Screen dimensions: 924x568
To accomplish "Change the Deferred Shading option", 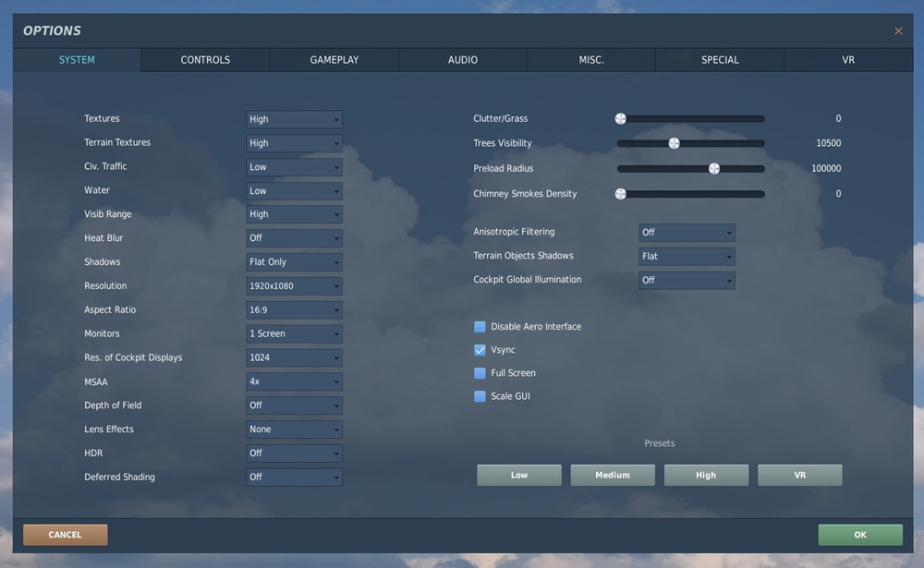I will tap(294, 477).
